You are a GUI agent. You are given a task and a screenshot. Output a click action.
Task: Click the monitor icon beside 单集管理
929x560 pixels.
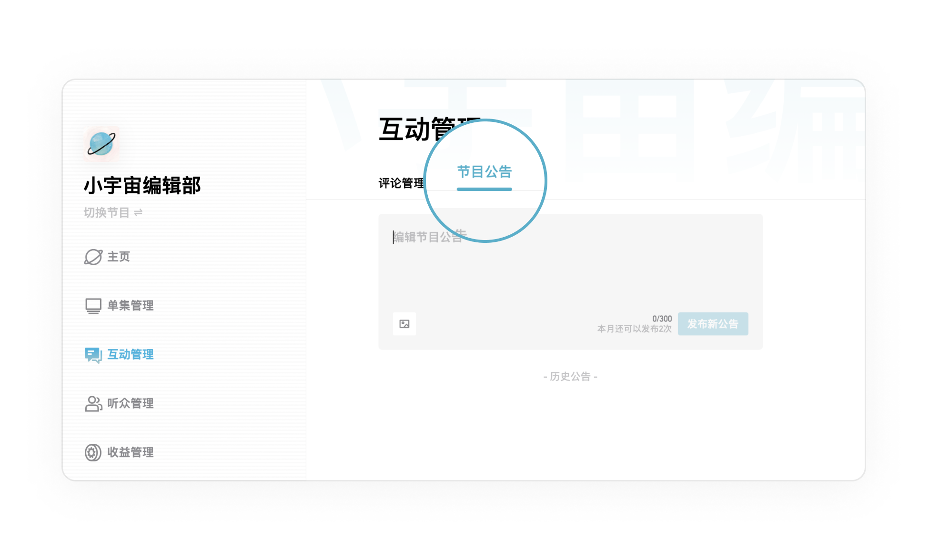point(93,306)
